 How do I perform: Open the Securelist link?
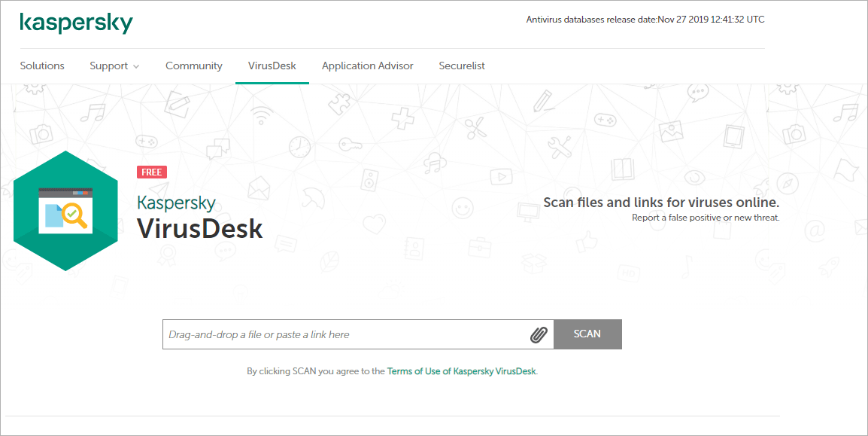click(462, 66)
